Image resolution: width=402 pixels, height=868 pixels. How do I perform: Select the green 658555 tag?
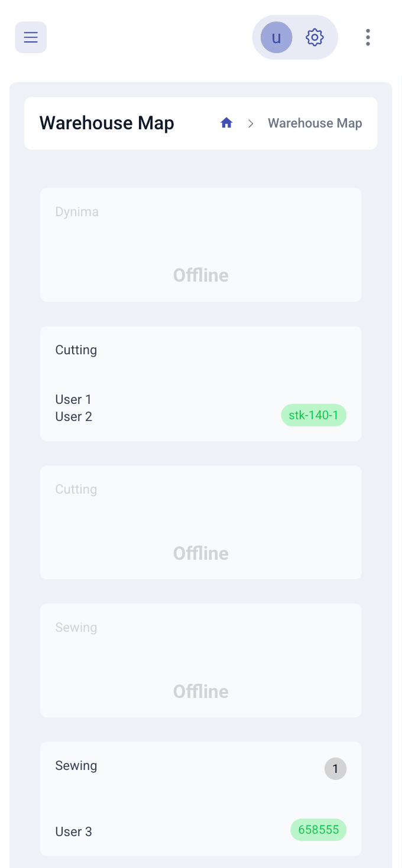[x=319, y=830]
